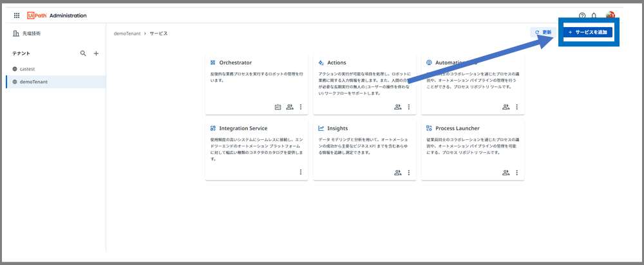Image resolution: width=644 pixels, height=265 pixels.
Task: Open more options on Process Launcher card
Action: tap(516, 173)
